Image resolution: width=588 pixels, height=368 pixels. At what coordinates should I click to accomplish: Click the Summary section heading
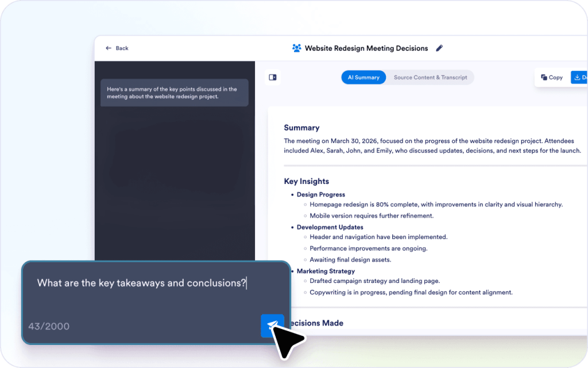point(301,128)
